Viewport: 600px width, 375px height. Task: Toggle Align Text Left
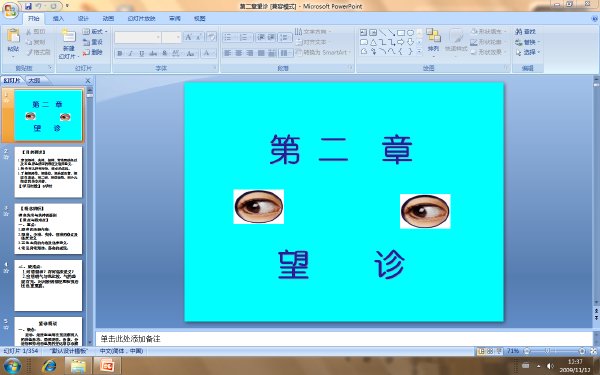(x=228, y=53)
